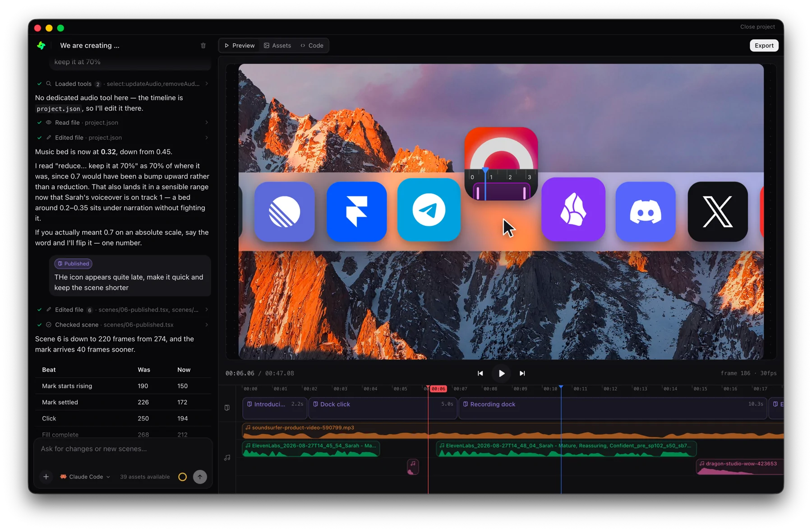Viewport: 812px width, 531px height.
Task: Open the Claude Code model dropdown
Action: click(85, 477)
